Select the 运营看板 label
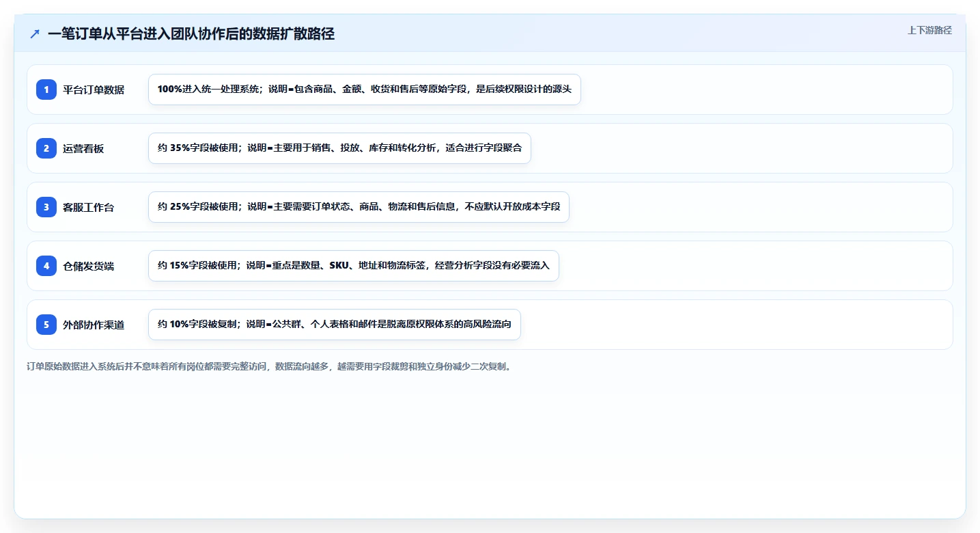The width and height of the screenshot is (980, 533). (83, 148)
